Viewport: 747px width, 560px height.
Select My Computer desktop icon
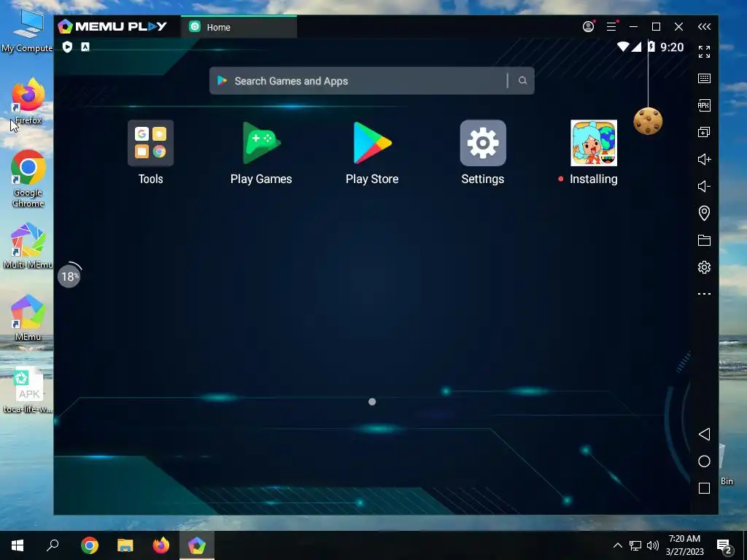pyautogui.click(x=27, y=31)
